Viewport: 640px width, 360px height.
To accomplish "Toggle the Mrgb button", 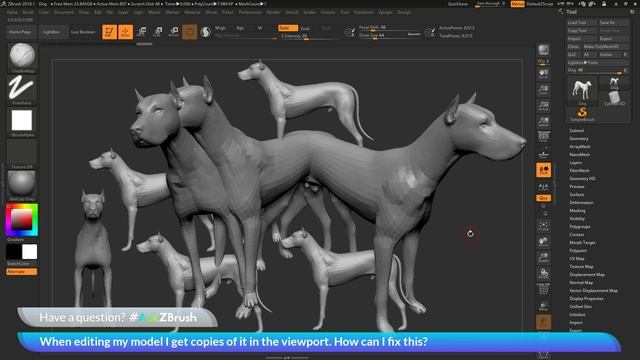I will [220, 28].
